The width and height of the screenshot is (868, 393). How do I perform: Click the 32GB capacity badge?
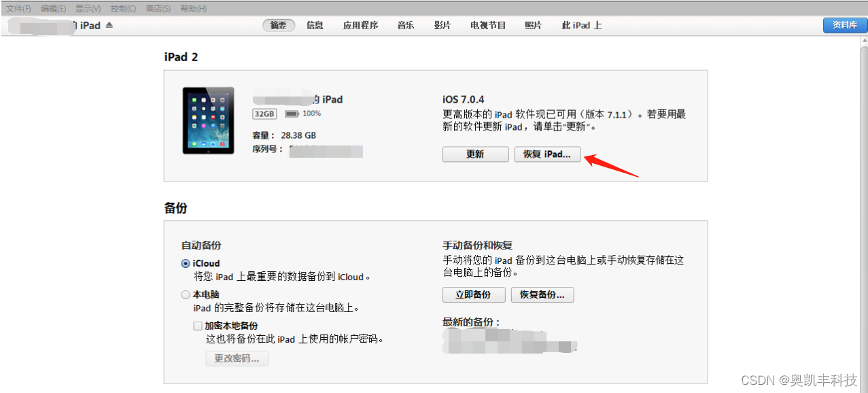click(x=264, y=113)
